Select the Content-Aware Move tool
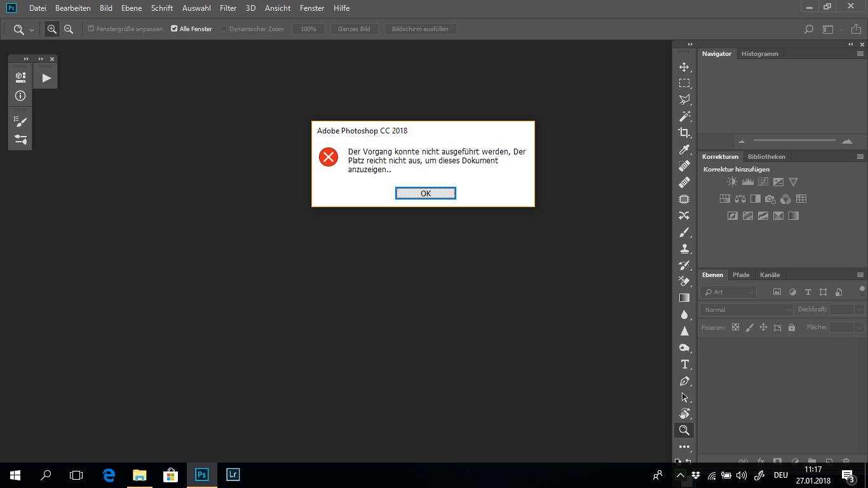The width and height of the screenshot is (868, 488). coord(684,215)
